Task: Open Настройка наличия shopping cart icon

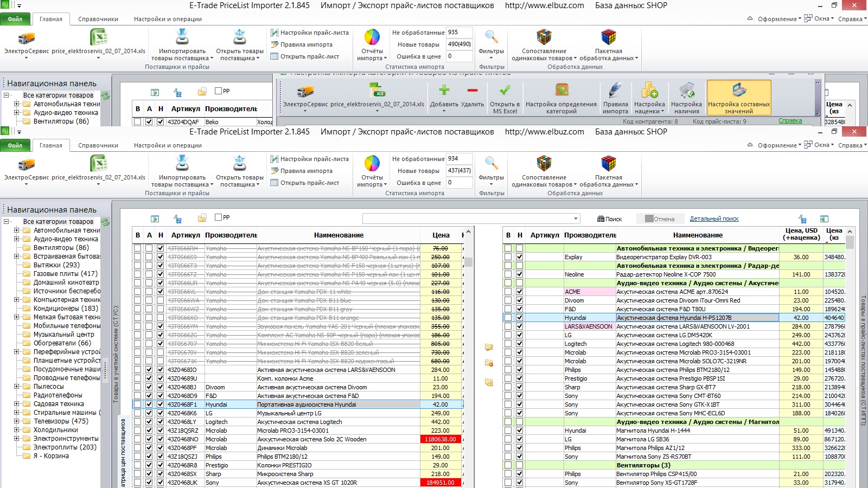Action: pos(686,91)
